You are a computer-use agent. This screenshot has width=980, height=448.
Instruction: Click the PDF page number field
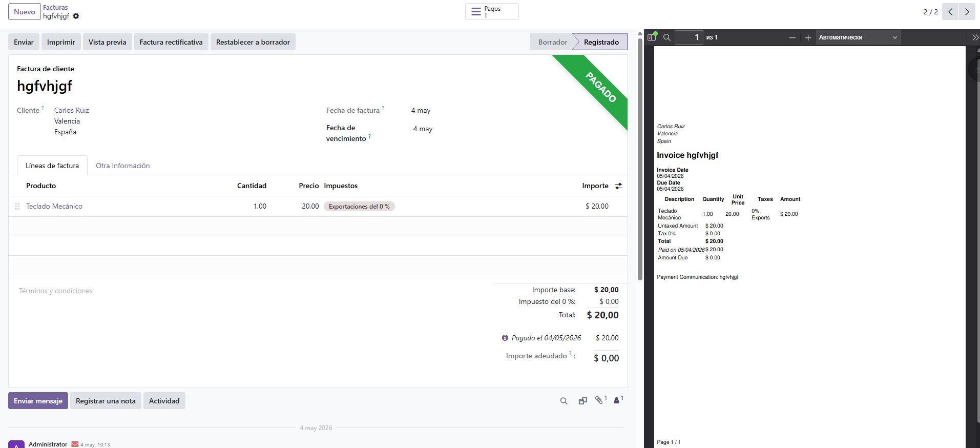coord(689,37)
